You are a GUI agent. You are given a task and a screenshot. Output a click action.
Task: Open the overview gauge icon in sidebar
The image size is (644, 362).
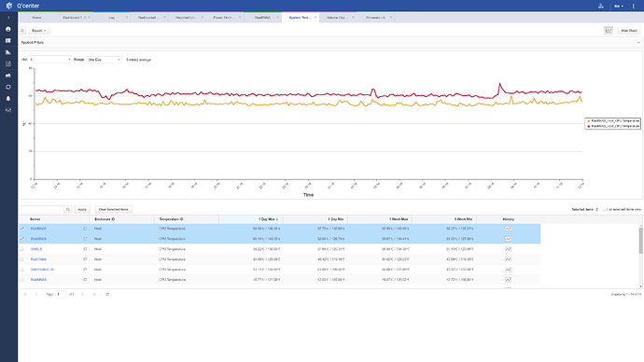(x=8, y=29)
